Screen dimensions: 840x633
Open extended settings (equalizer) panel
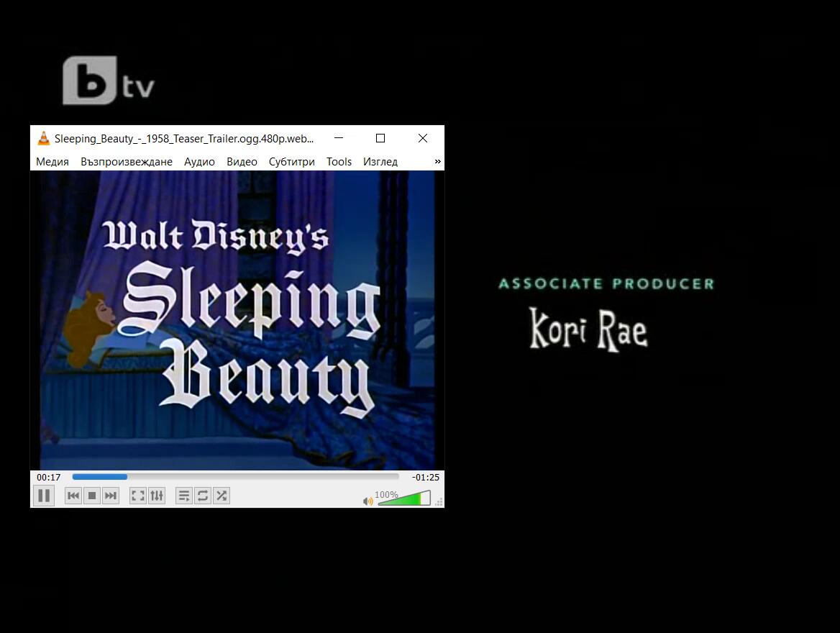(x=157, y=496)
